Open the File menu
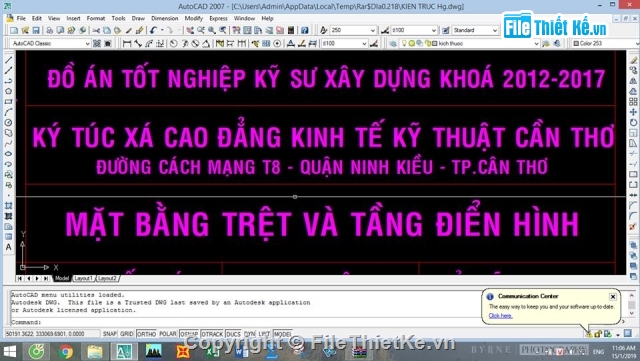This screenshot has width=640, height=361. click(21, 18)
